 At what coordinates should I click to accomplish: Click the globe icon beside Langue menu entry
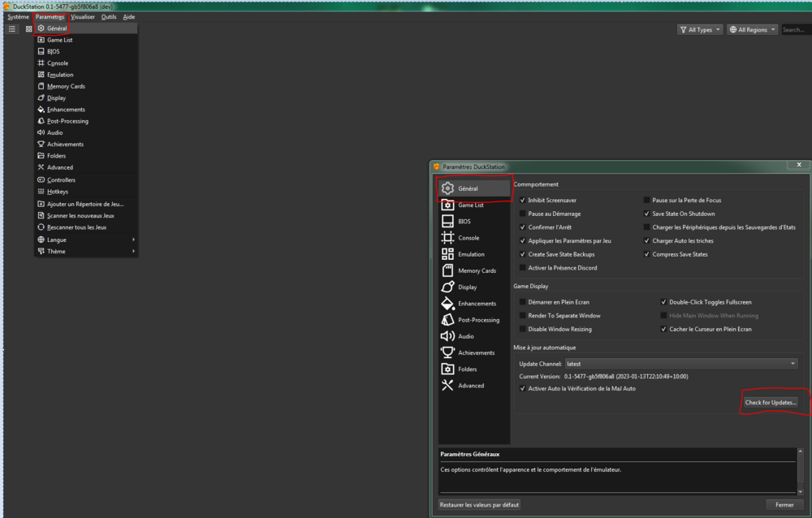point(41,240)
